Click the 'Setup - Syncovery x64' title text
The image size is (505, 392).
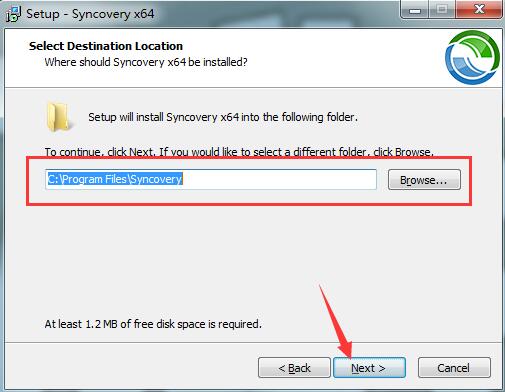coord(90,14)
